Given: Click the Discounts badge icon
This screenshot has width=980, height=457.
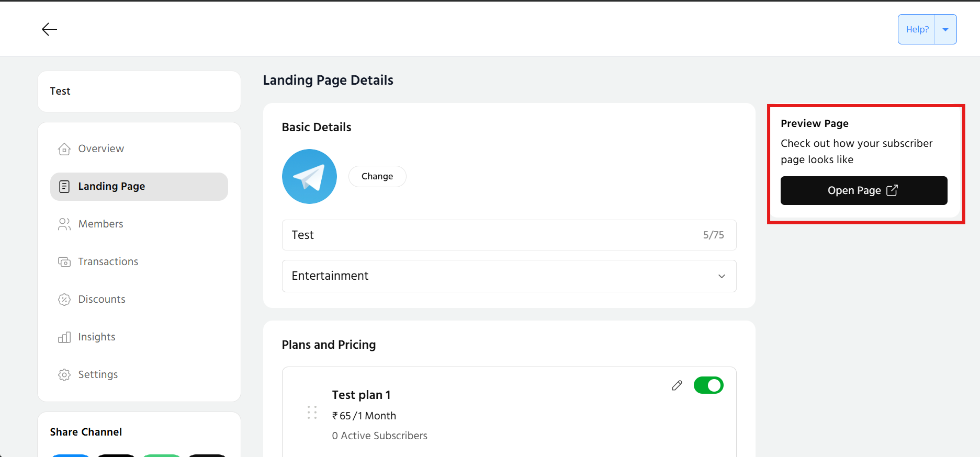Looking at the screenshot, I should pos(64,300).
